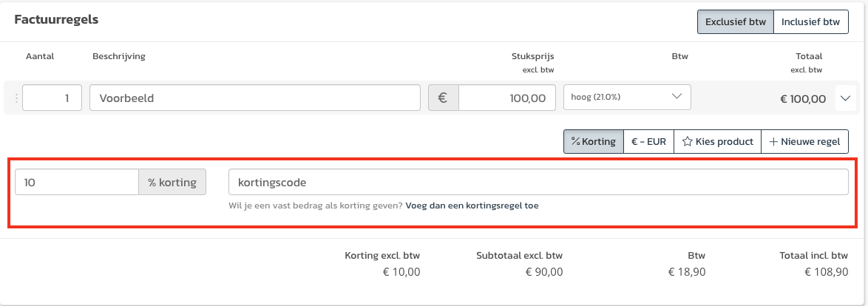Click the euro symbol beside the unit price
The width and height of the screenshot is (868, 306).
coord(443,98)
